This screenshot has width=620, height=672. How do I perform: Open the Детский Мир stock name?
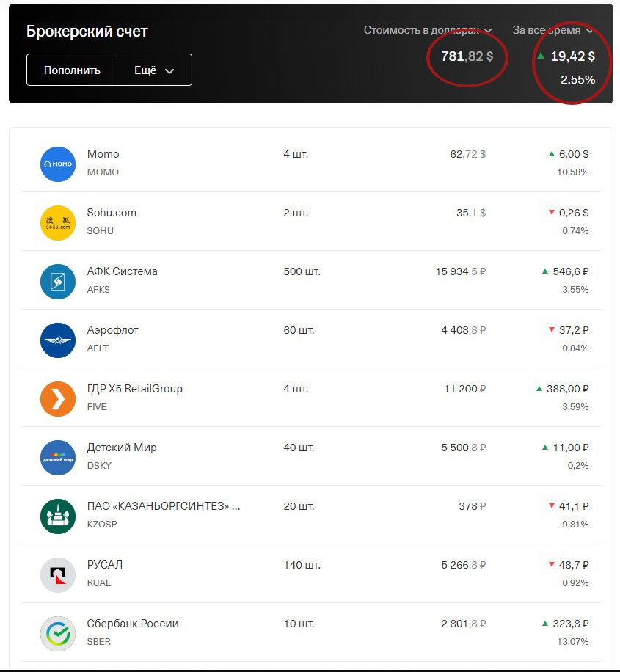[x=122, y=448]
